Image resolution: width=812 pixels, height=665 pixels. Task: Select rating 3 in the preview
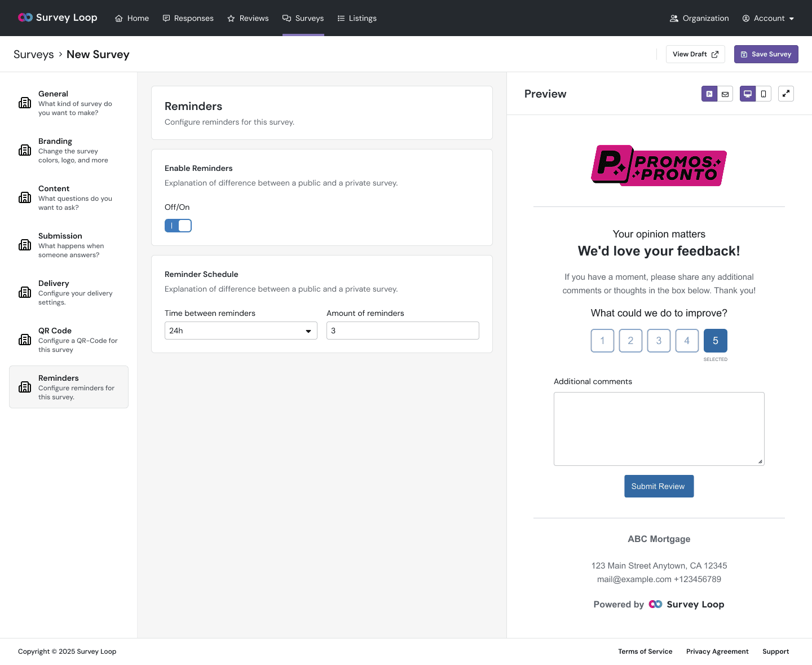(x=659, y=341)
